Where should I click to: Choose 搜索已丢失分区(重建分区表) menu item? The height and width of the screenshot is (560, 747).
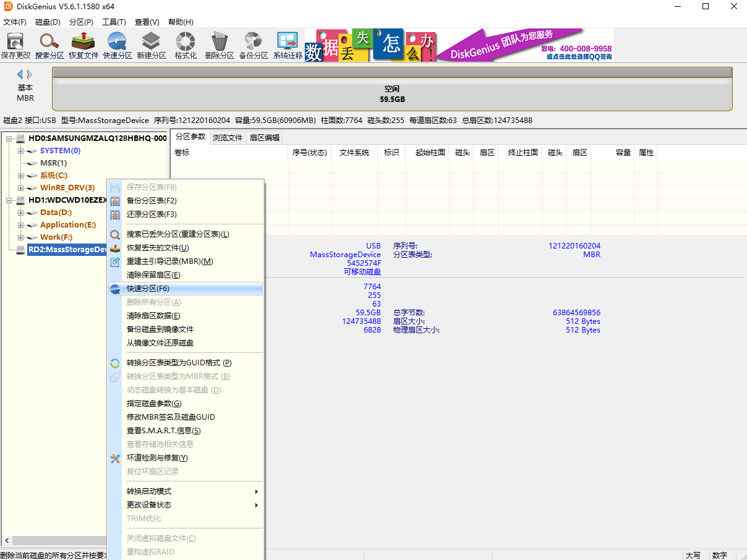pyautogui.click(x=186, y=234)
